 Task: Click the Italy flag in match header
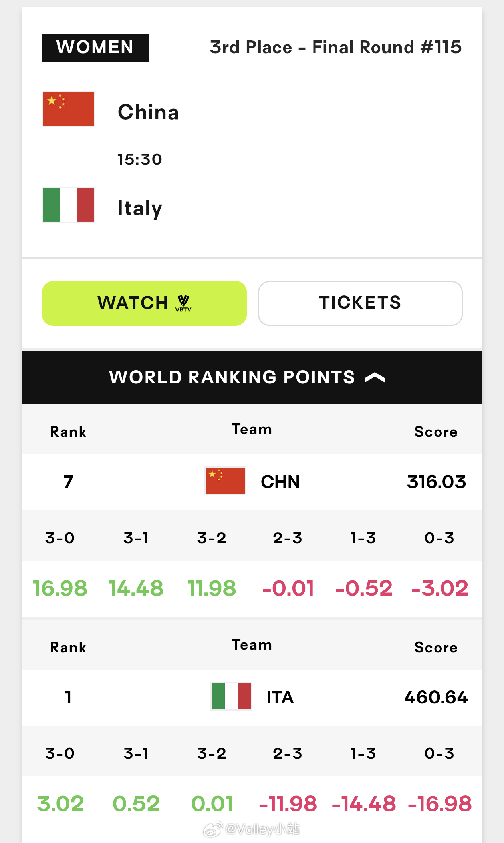[68, 205]
